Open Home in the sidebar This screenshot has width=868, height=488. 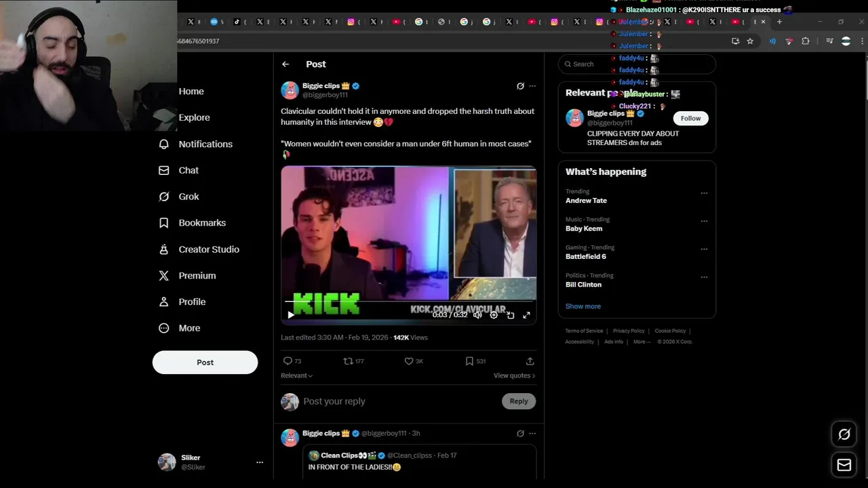(x=191, y=91)
